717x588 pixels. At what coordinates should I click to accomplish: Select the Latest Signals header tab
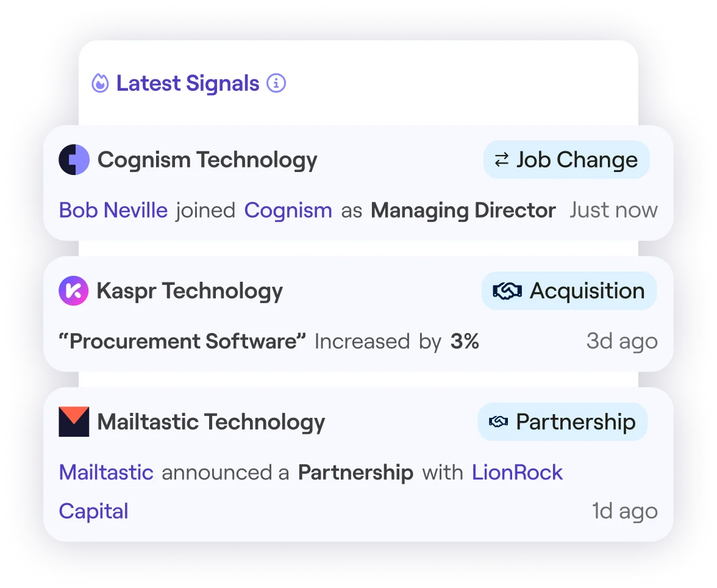coord(187,83)
